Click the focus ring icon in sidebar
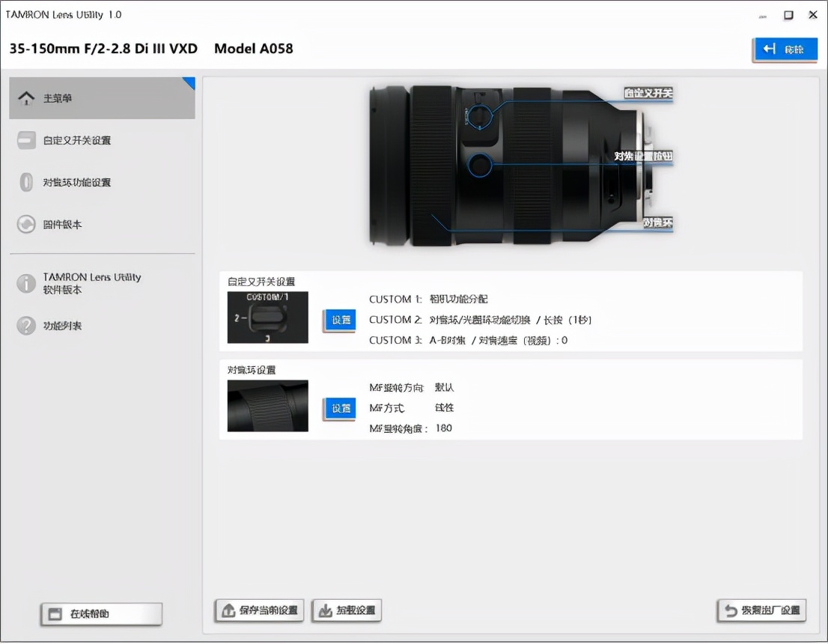The width and height of the screenshot is (828, 644). point(26,182)
